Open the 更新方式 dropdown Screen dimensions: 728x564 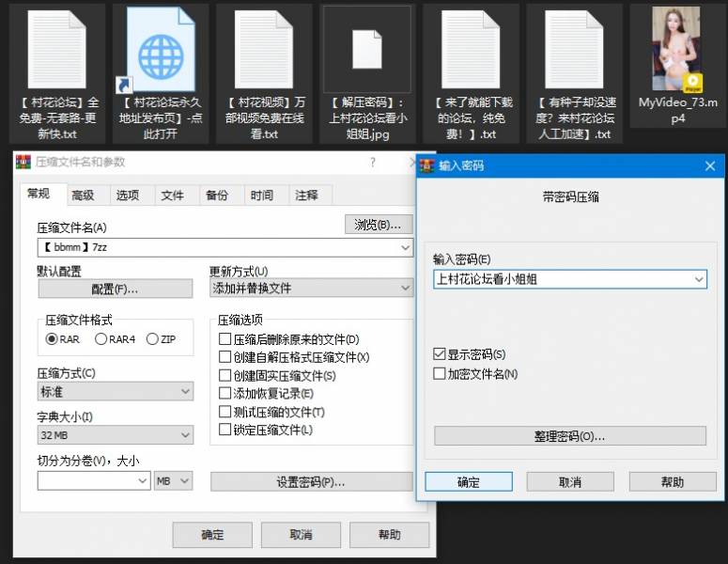click(x=311, y=288)
